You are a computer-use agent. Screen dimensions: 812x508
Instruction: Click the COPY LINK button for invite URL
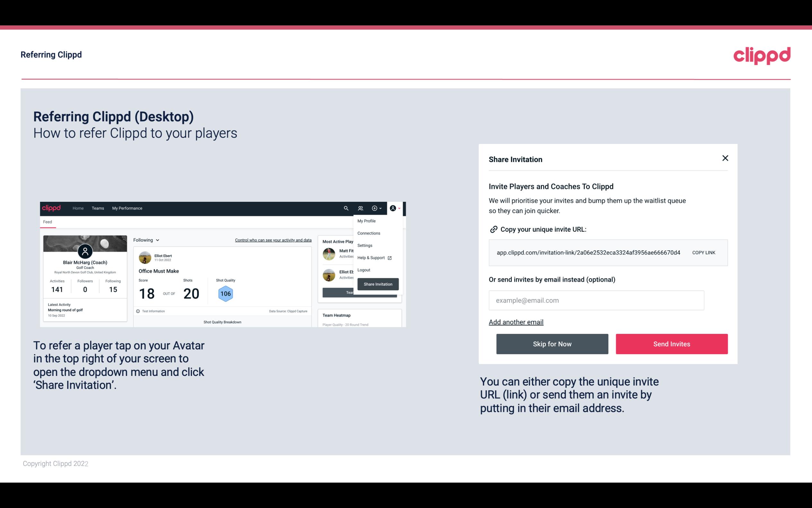[703, 253]
